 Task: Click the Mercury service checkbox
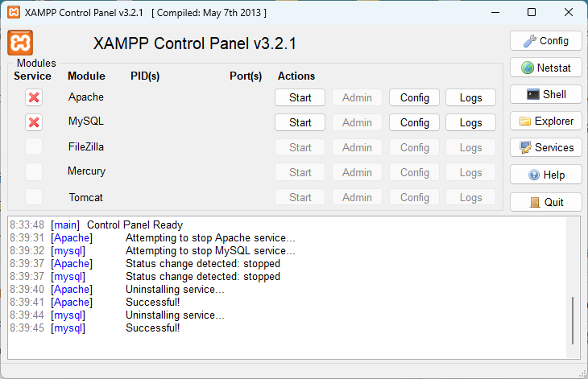[34, 172]
